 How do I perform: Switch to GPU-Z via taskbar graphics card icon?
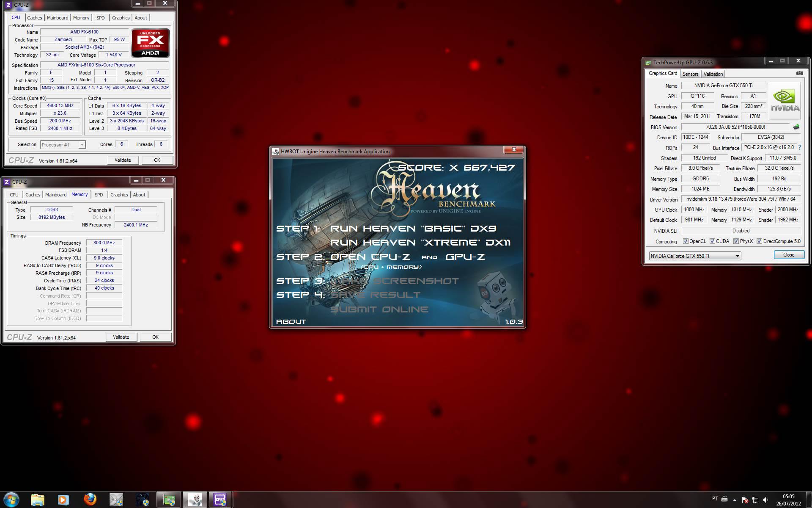tap(169, 500)
